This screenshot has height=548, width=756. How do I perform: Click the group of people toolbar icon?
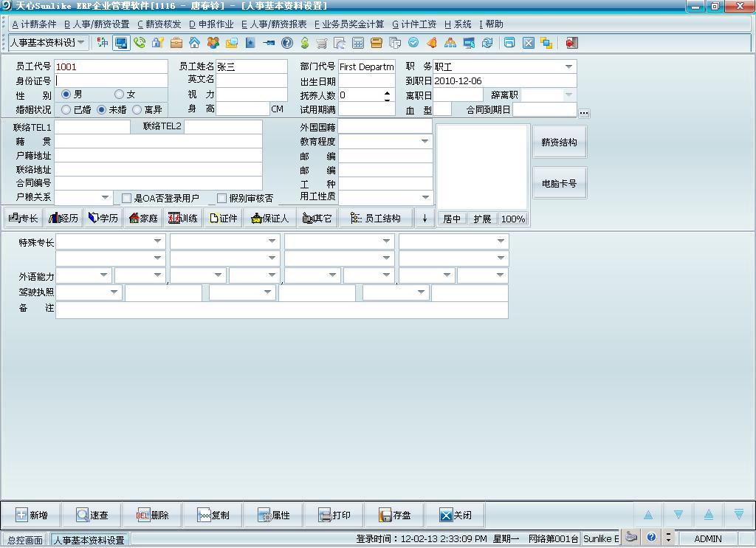tap(213, 43)
